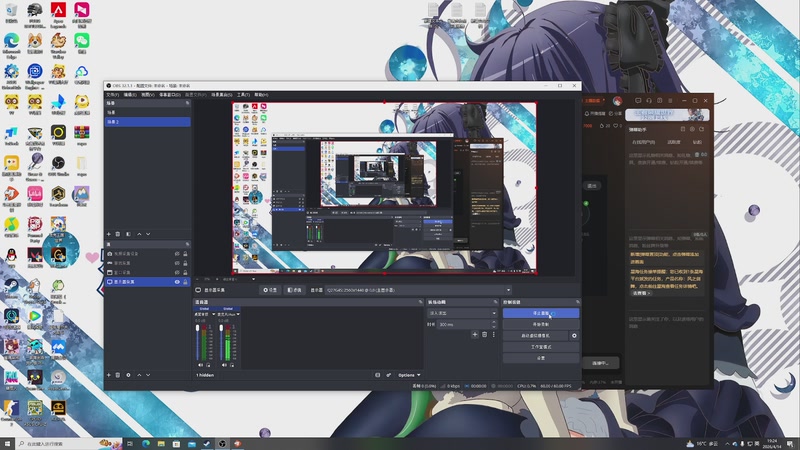
Task: Toggle visibility of the window capture source
Action: point(177,272)
